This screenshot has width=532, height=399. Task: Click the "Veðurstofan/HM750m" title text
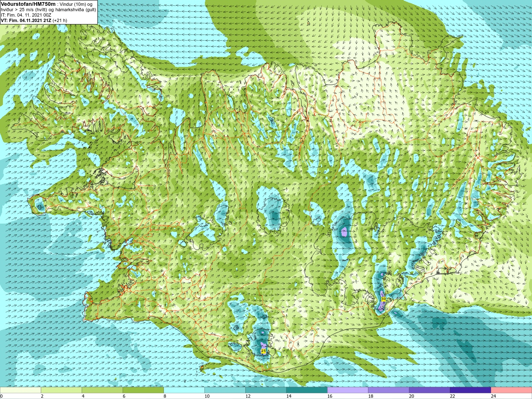(x=28, y=4)
